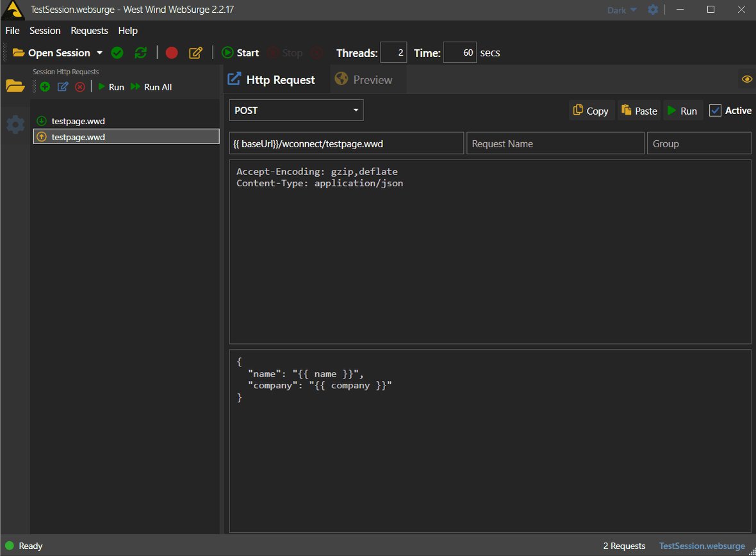Click the Threads count field
The width and height of the screenshot is (756, 556).
[x=393, y=53]
